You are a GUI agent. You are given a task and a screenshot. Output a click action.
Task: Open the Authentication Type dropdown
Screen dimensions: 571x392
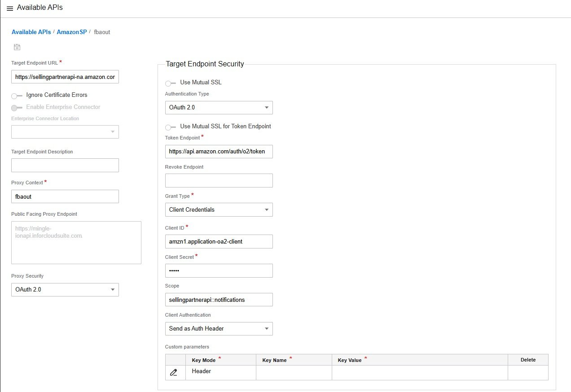pyautogui.click(x=219, y=108)
